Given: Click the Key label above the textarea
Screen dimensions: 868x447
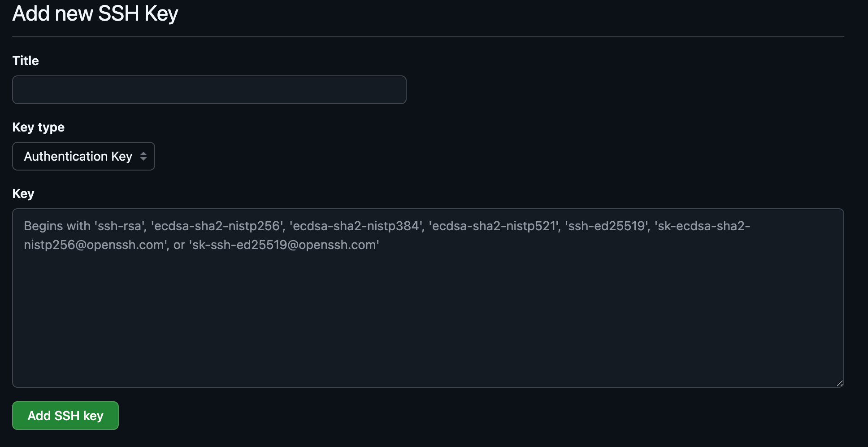Looking at the screenshot, I should point(23,193).
